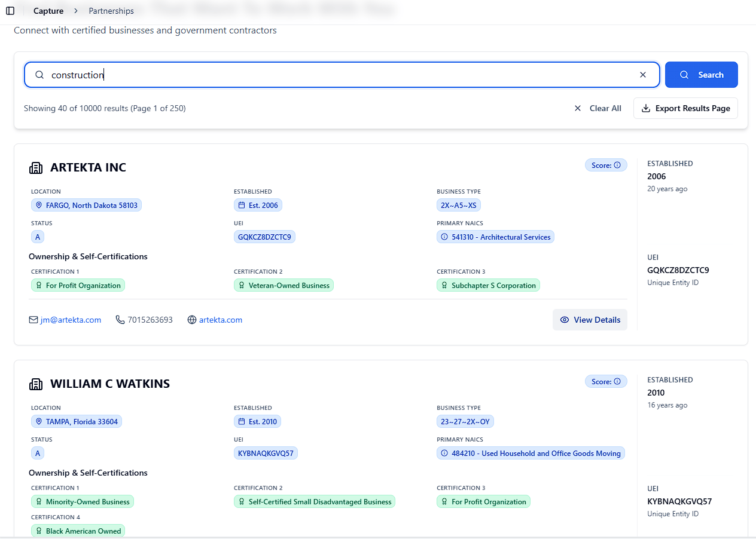Image resolution: width=756 pixels, height=539 pixels.
Task: Click the Est. 2006 chip
Action: 258,205
